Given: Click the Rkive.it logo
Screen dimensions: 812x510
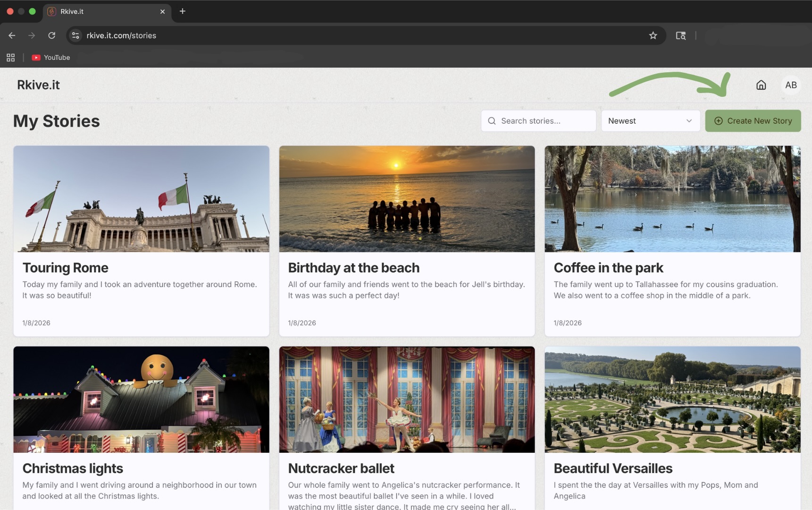Looking at the screenshot, I should tap(38, 85).
